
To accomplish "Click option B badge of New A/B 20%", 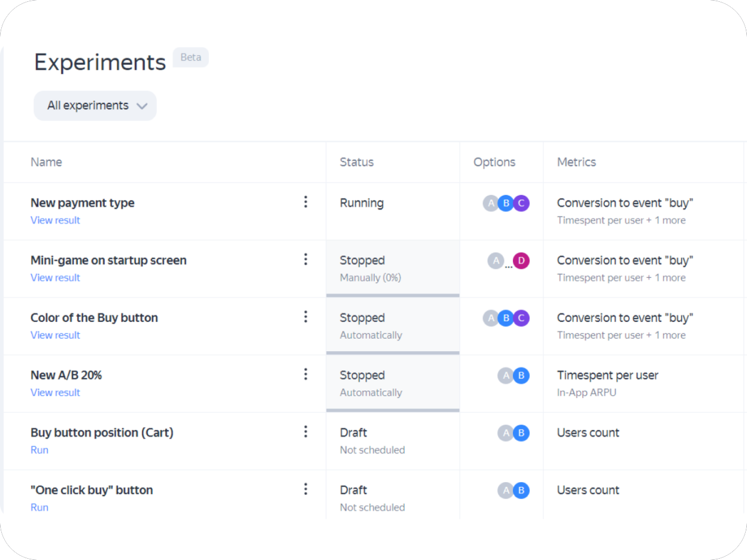I will pyautogui.click(x=521, y=375).
